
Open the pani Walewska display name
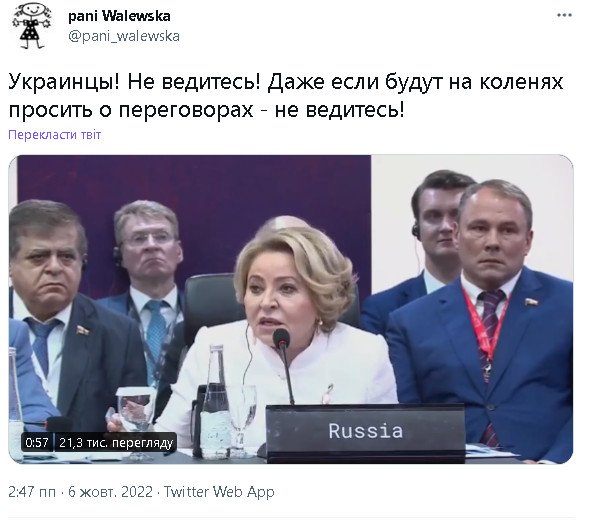pyautogui.click(x=119, y=16)
